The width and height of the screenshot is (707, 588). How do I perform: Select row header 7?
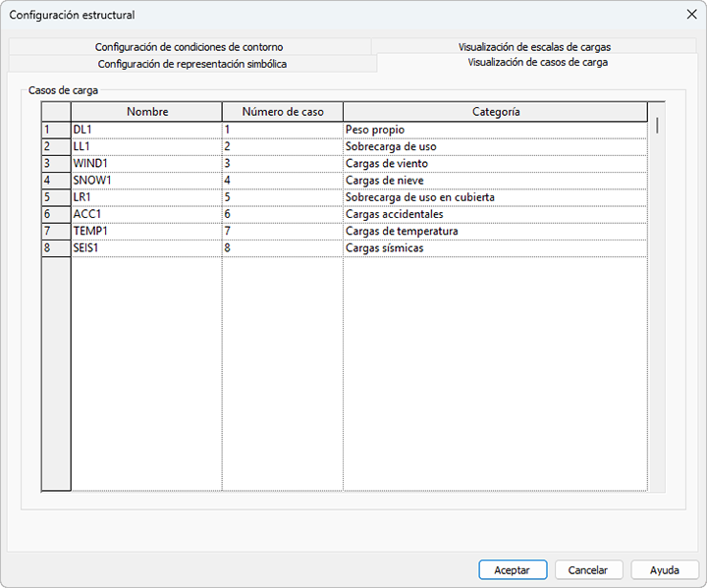(56, 232)
